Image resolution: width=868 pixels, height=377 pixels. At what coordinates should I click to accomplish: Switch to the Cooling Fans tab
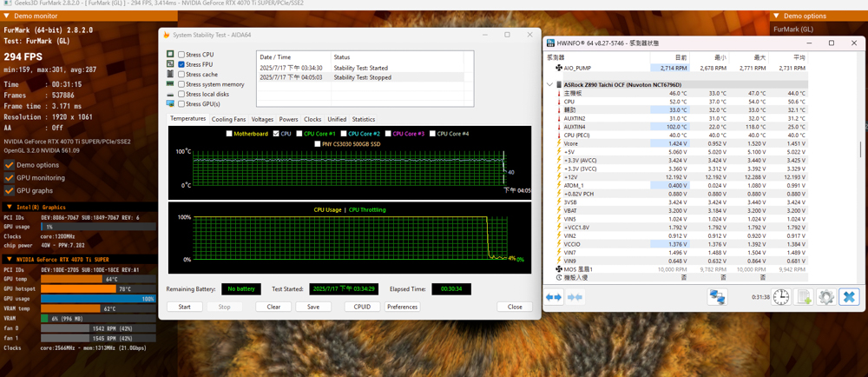point(228,119)
